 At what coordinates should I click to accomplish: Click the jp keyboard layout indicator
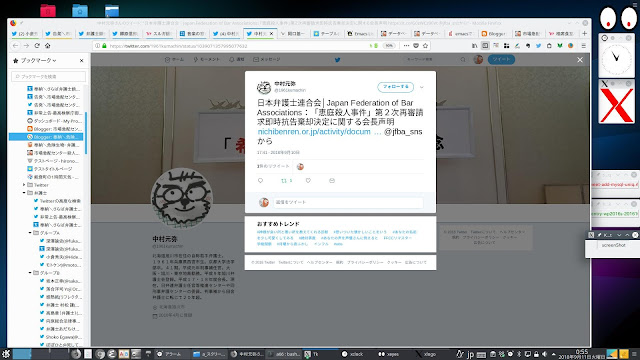470,354
